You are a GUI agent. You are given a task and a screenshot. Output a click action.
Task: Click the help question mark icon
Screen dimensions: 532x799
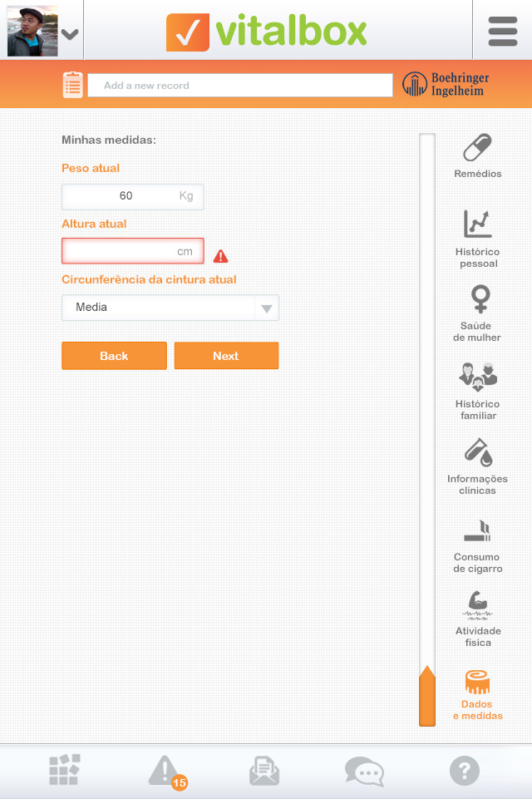tap(465, 772)
